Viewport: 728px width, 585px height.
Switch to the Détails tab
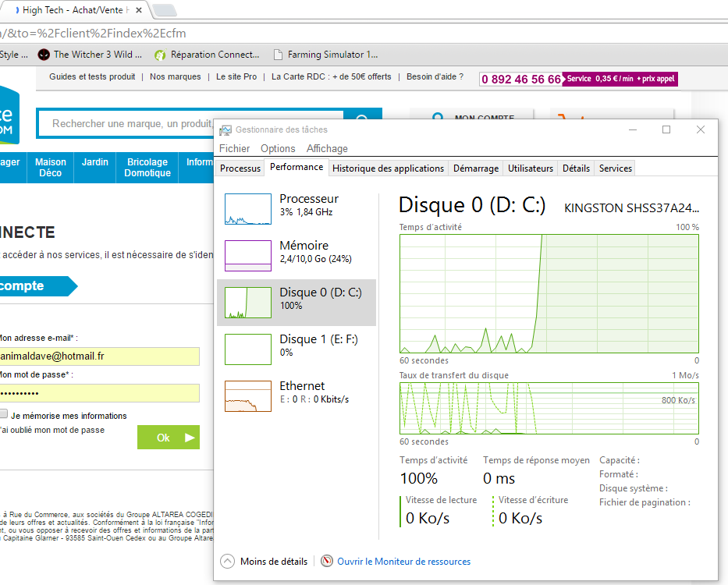click(576, 168)
